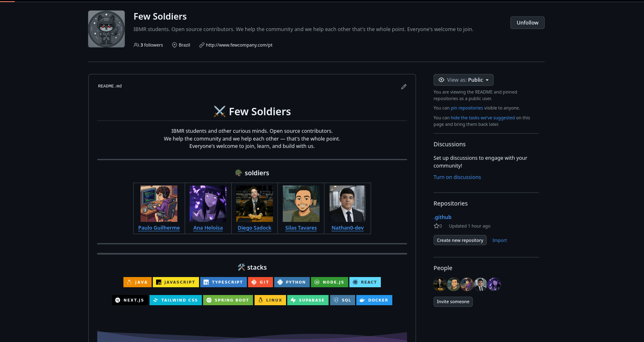Turn on discussions for the community
The image size is (644, 342).
pyautogui.click(x=457, y=177)
